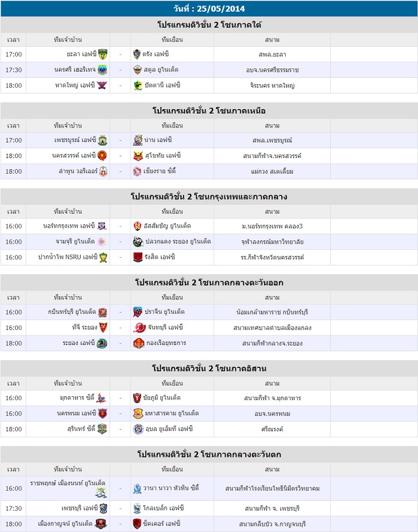The image size is (418, 532).
Task: Click the Chanthaburi FC red logo
Action: [x=138, y=328]
